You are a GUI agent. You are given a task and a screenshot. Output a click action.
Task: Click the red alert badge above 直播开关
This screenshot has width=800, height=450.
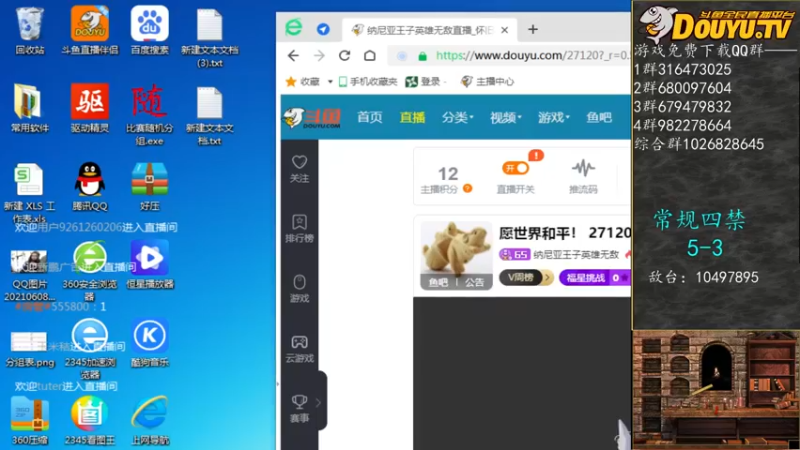point(536,155)
